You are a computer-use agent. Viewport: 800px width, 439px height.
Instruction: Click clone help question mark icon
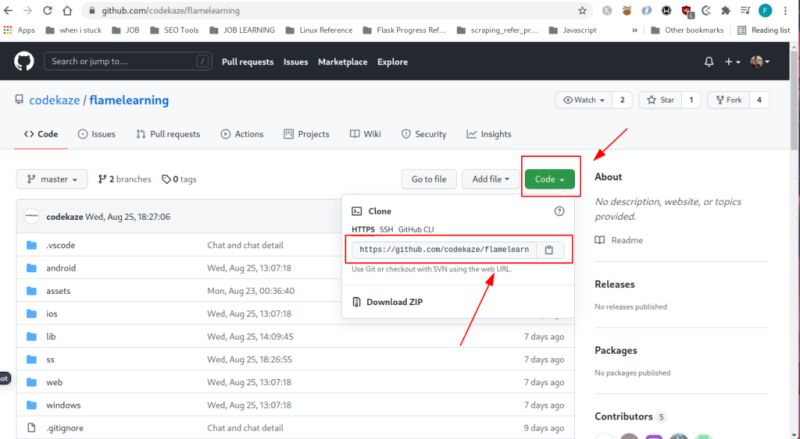coord(559,211)
